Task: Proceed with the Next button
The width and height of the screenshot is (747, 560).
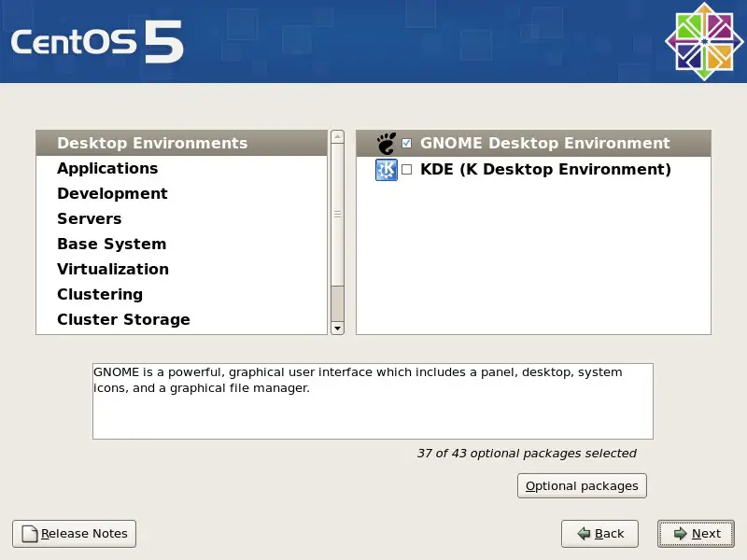Action: click(x=696, y=533)
